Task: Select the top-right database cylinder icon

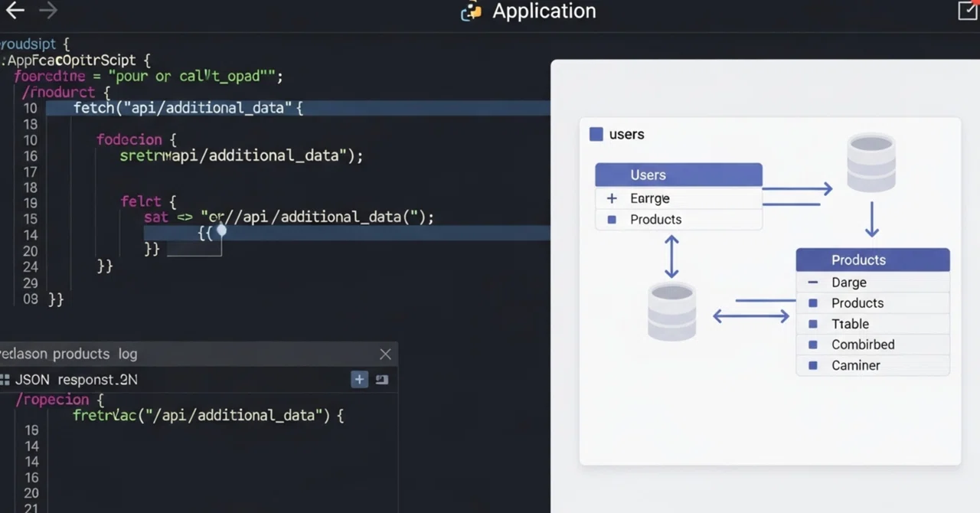Action: 871,163
